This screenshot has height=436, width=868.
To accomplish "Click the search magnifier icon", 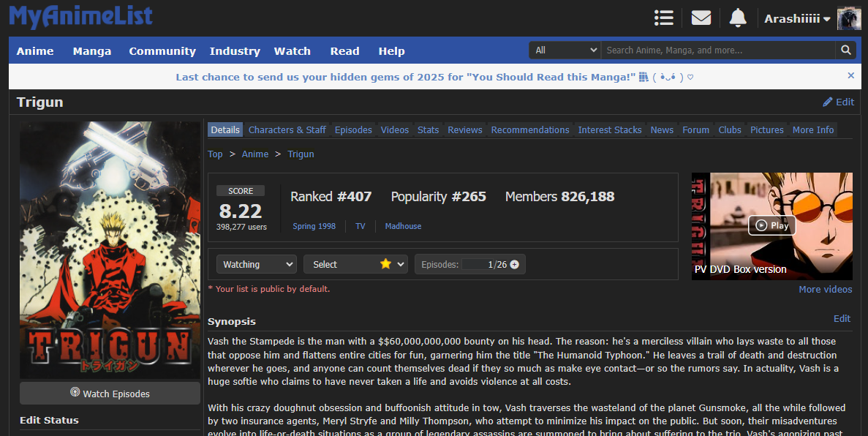I will click(846, 50).
